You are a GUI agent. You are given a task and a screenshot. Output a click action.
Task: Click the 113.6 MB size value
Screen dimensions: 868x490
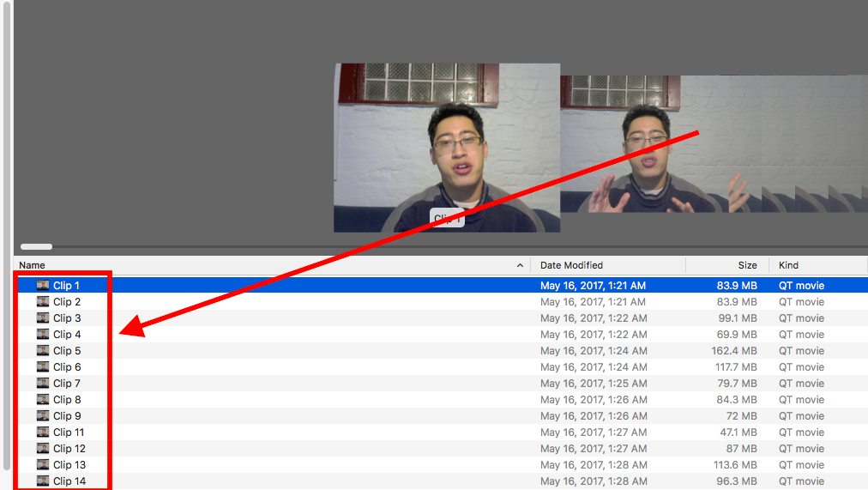tap(735, 464)
